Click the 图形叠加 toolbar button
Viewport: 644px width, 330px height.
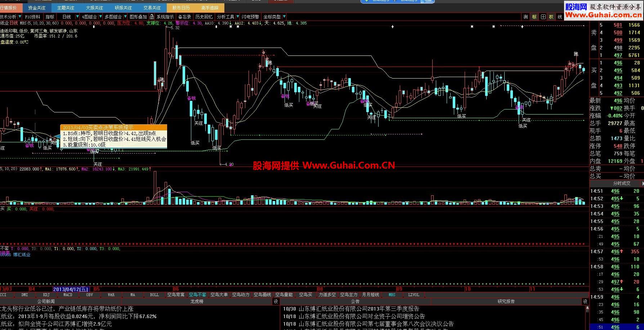click(138, 17)
